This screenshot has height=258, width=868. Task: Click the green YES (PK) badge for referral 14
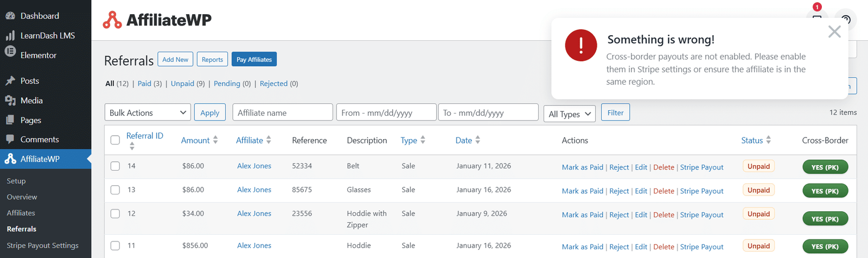[x=825, y=167]
